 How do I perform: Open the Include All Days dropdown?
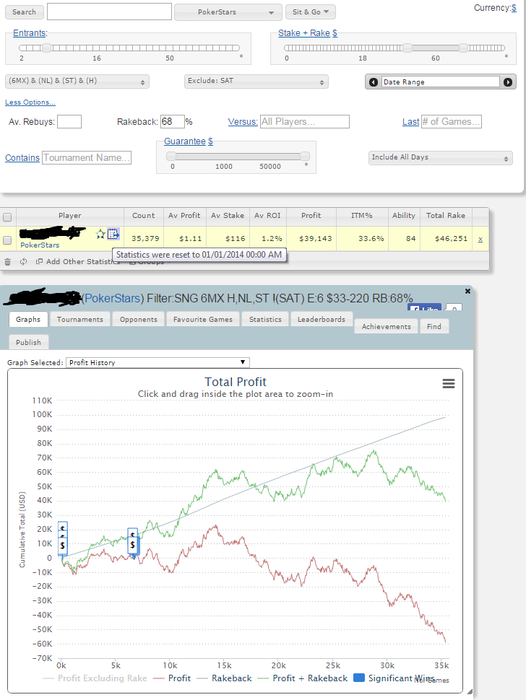pos(440,158)
